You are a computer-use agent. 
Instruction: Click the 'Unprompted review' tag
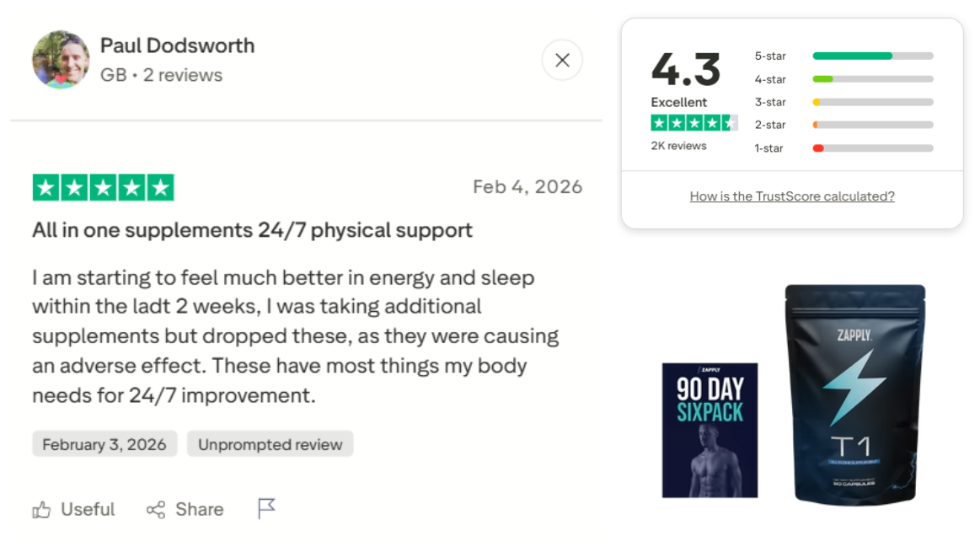270,444
